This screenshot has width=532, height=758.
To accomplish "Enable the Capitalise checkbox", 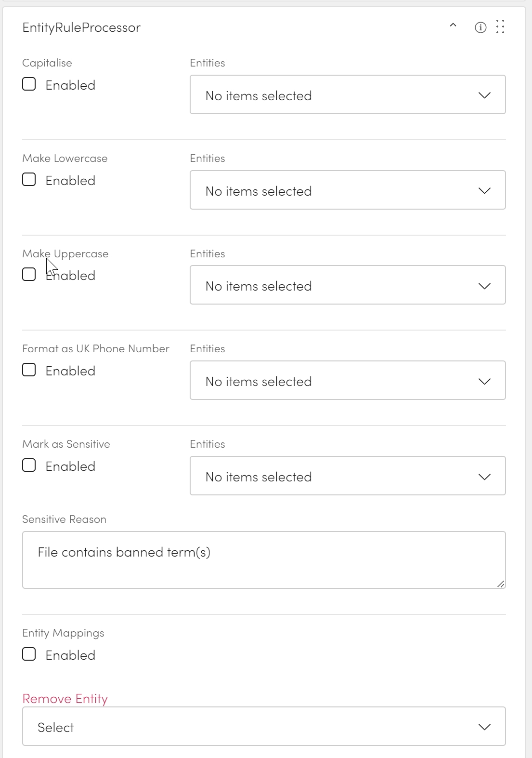I will click(29, 84).
